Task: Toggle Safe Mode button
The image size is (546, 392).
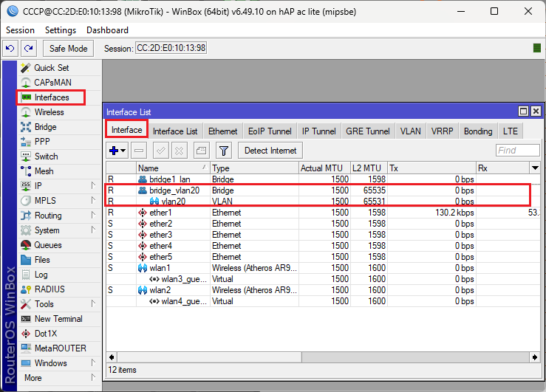Action: (68, 48)
